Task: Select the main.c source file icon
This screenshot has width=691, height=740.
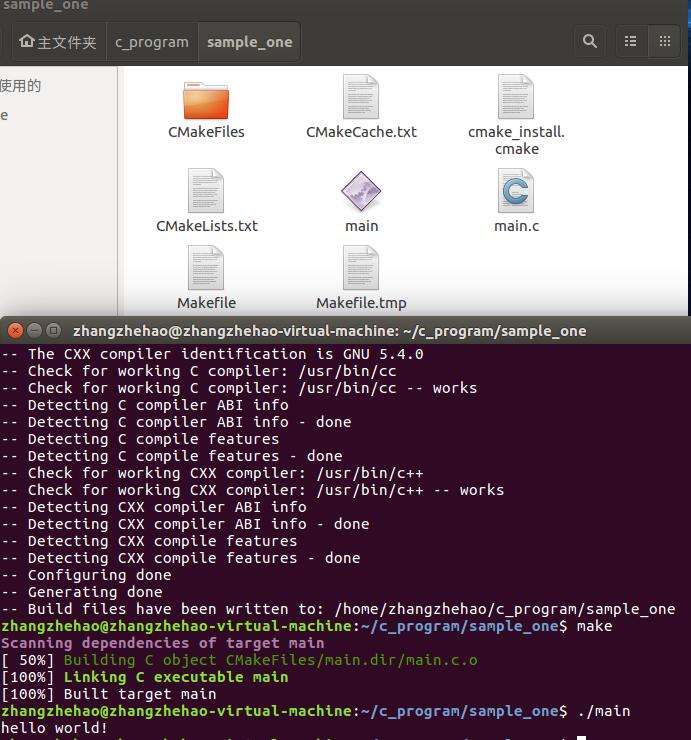Action: click(x=516, y=191)
